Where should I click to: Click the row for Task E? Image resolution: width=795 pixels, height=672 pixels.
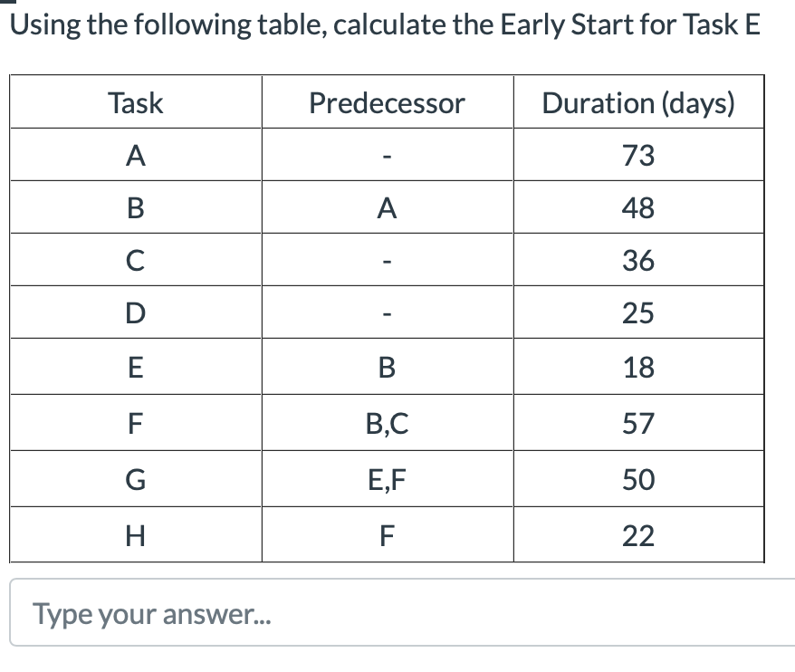(x=135, y=367)
